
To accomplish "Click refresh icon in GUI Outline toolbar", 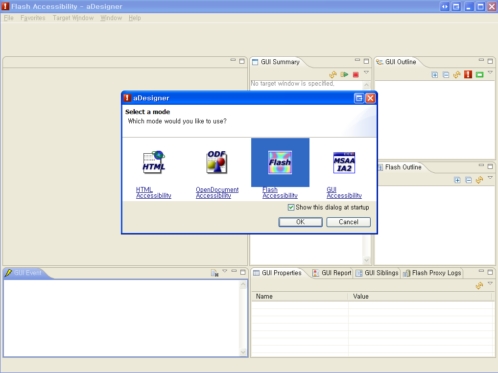I will 457,75.
